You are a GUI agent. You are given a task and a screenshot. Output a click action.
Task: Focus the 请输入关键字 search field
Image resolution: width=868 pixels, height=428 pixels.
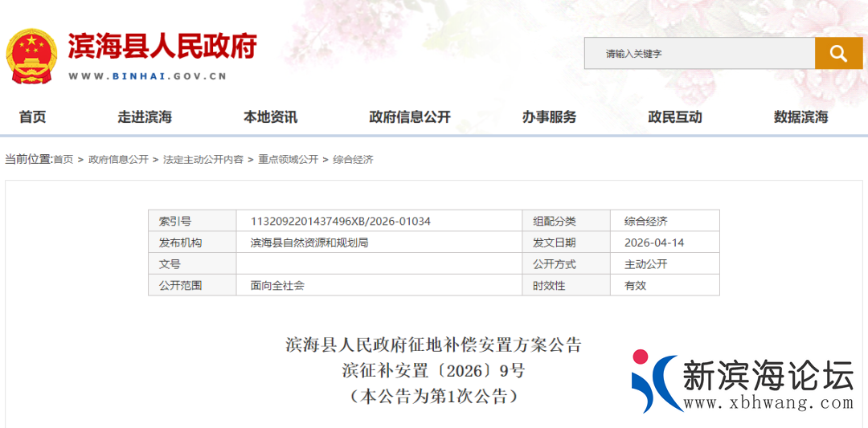point(698,54)
